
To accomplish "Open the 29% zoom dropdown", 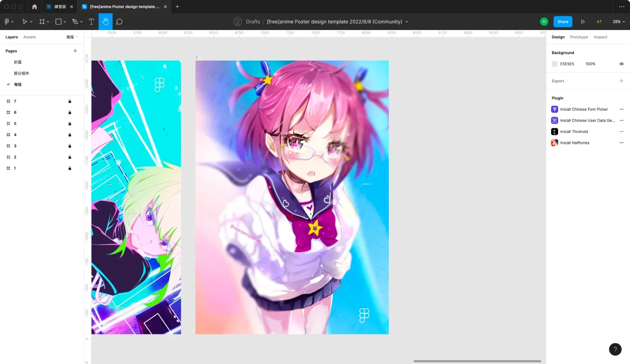I will point(618,22).
